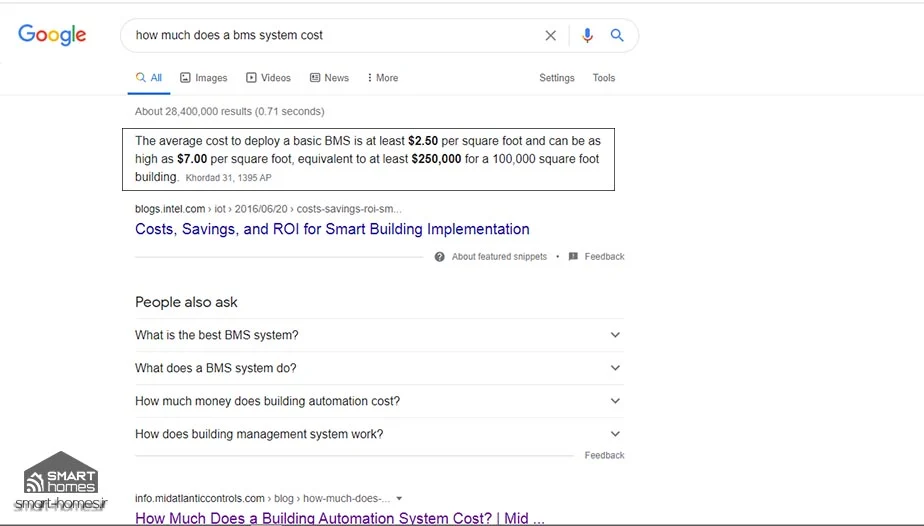Click the 'About 28,400,000 results' text
This screenshot has height=526, width=924.
pos(229,111)
